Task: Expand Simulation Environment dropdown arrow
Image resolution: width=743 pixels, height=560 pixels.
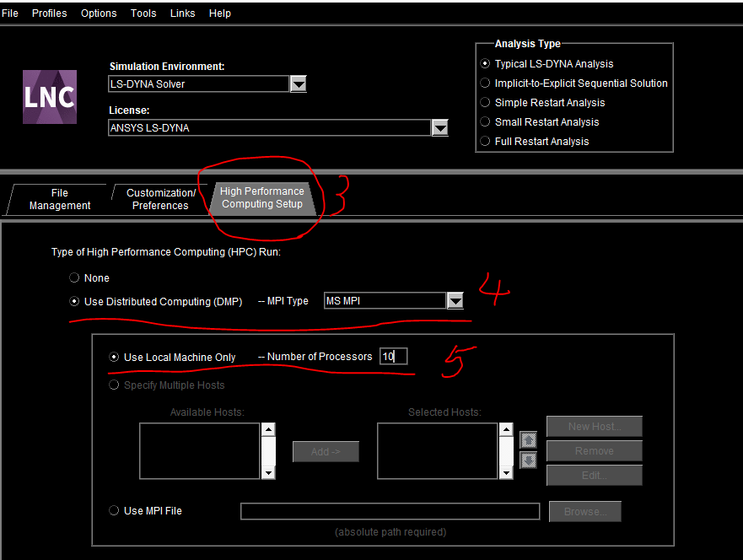Action: pos(298,84)
